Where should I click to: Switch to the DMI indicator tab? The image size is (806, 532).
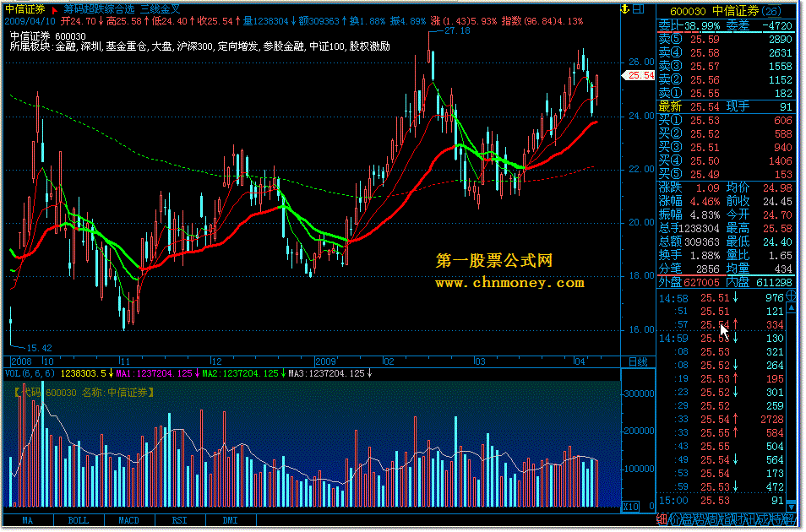(230, 521)
